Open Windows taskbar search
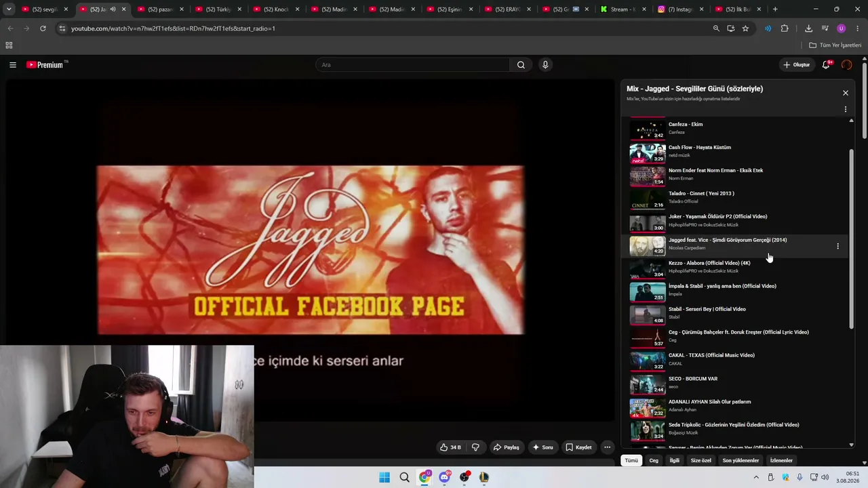This screenshot has height=488, width=868. pos(405,477)
